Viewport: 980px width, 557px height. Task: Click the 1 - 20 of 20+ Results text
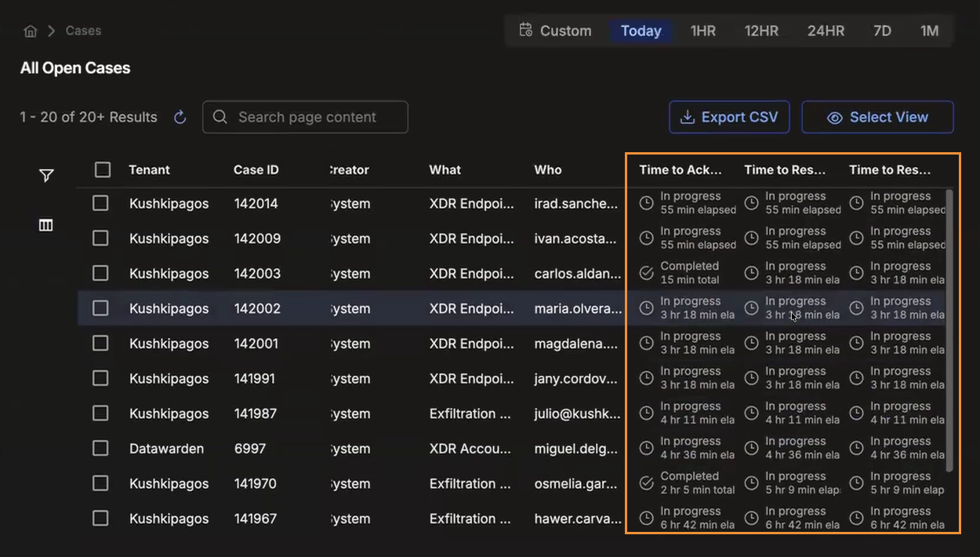coord(89,117)
